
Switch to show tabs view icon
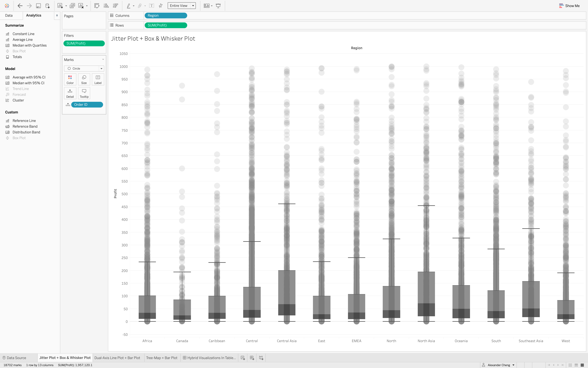coord(582,365)
